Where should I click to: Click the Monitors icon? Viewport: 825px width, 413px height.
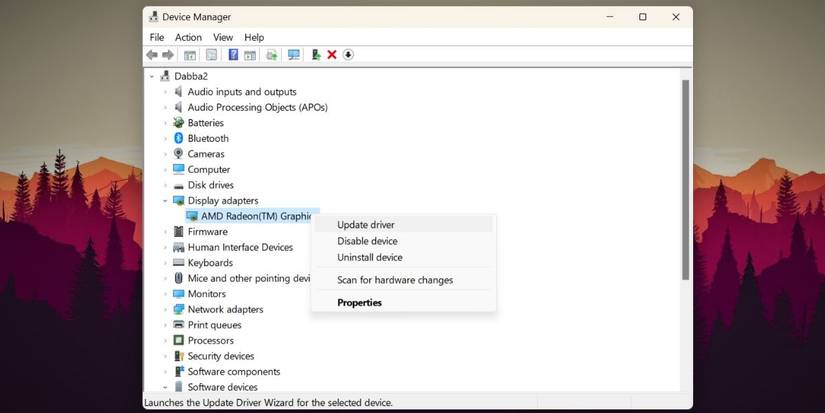click(179, 294)
